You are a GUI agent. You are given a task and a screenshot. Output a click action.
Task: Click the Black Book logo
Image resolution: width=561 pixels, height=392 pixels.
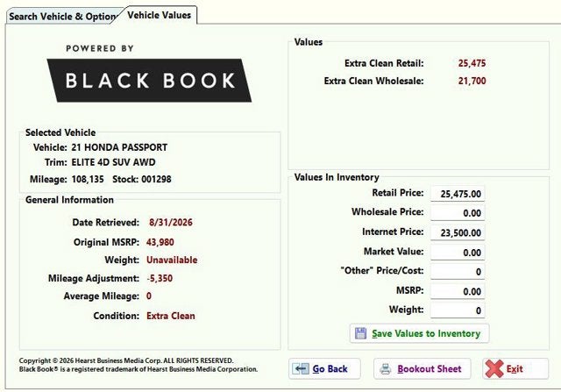(x=149, y=80)
